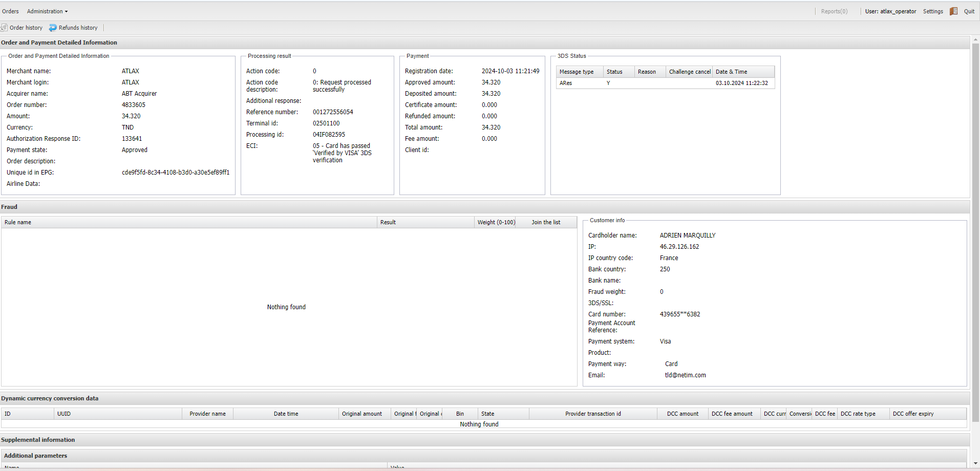Open the Orders menu

[10, 11]
